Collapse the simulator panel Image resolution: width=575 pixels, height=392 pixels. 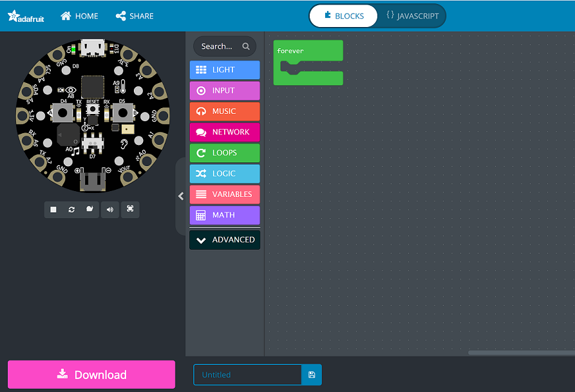click(x=181, y=196)
